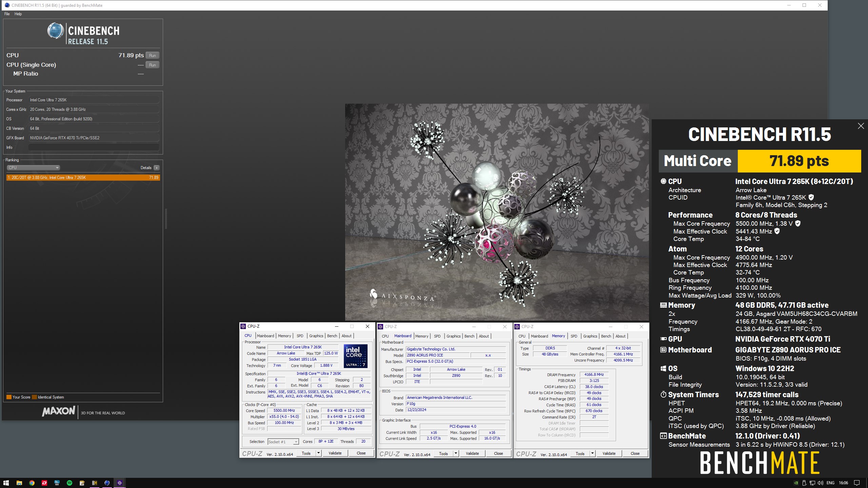The width and height of the screenshot is (868, 488).
Task: Switch to Mainboard tab in CPU-Z CPU window
Action: click(x=265, y=336)
